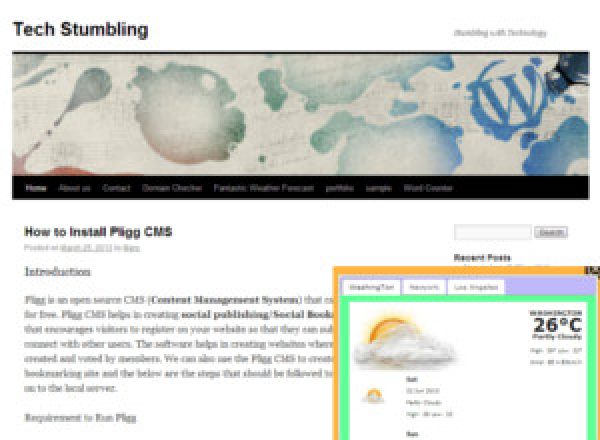Open the About us page

coord(75,188)
